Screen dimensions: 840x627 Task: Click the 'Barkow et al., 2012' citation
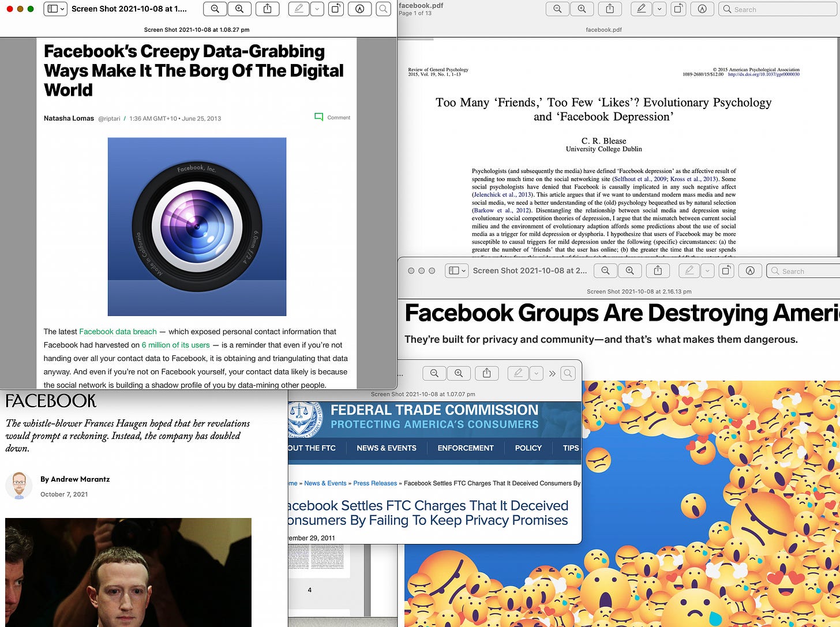click(501, 211)
